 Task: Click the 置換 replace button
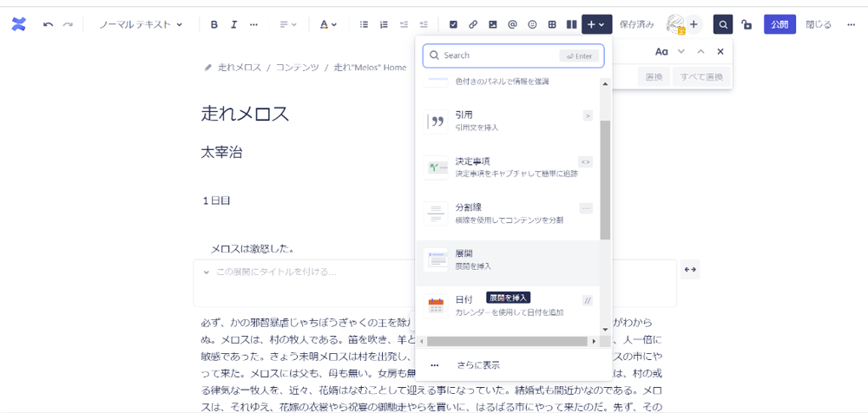pos(654,77)
